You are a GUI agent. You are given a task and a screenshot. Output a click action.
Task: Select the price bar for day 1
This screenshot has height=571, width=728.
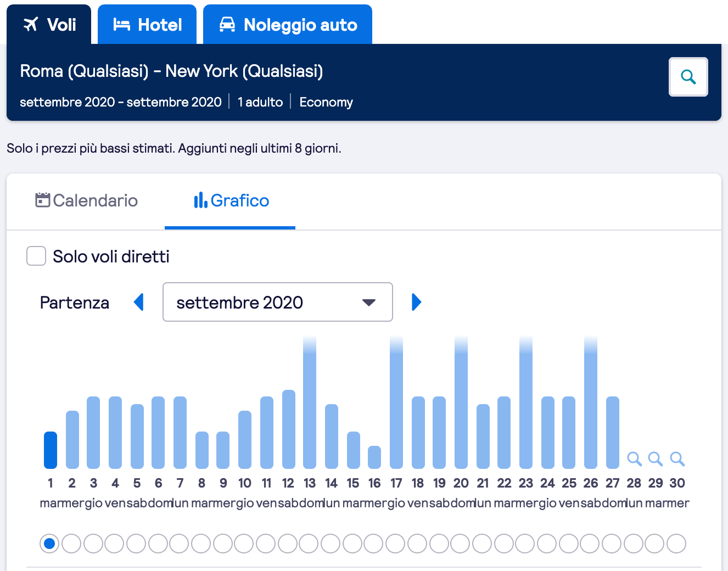(x=51, y=450)
